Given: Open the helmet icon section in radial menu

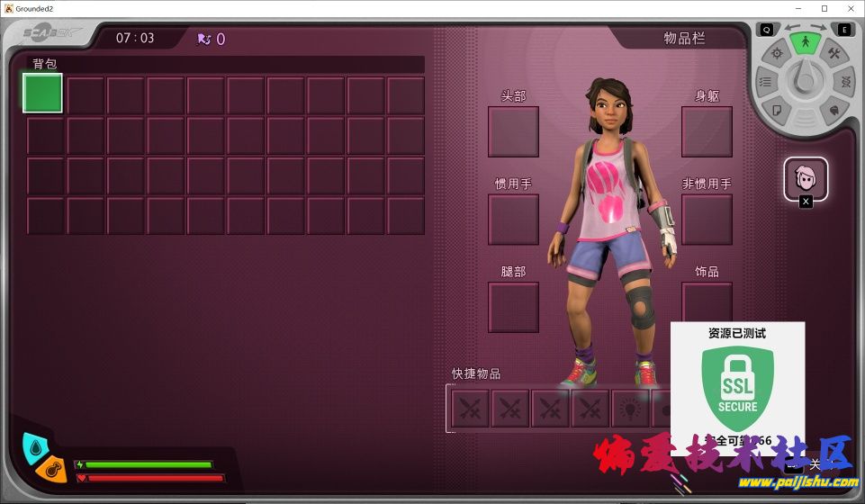Looking at the screenshot, I should coord(834,111).
